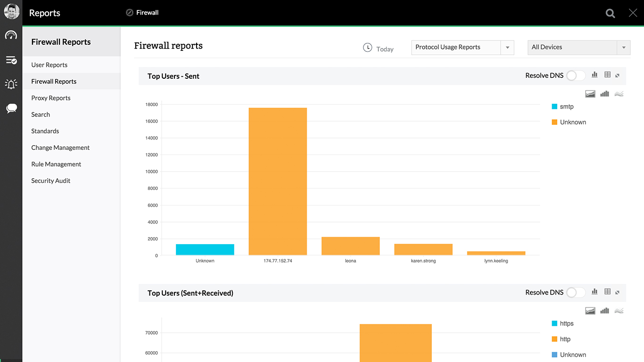Expand the Top Users - Sent widget
Screen dimensions: 644x362
[618, 75]
